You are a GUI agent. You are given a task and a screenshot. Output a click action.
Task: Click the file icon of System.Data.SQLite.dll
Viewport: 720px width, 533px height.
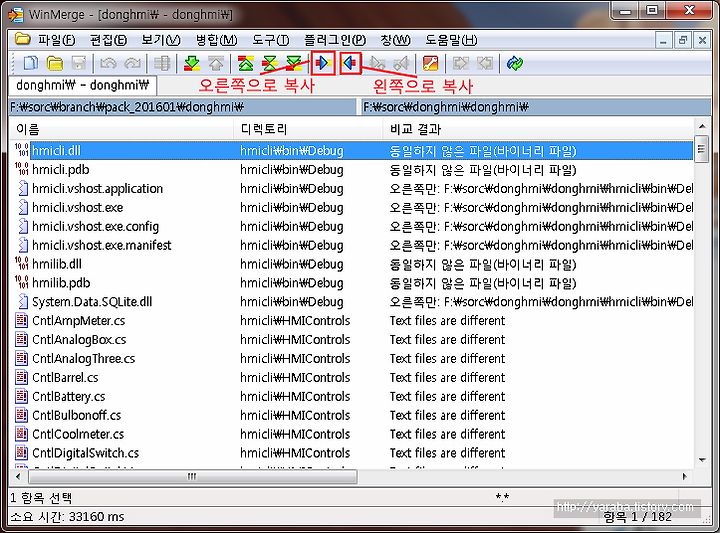22,302
